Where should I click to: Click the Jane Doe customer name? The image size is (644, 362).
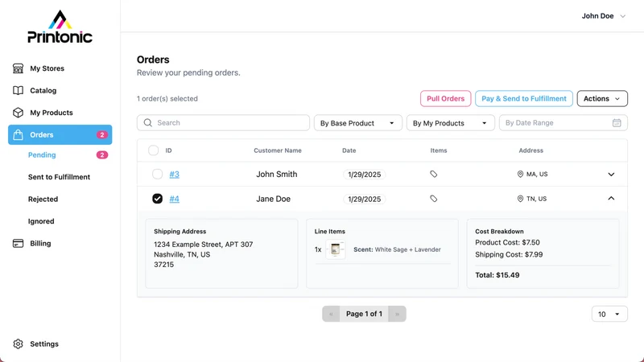[x=273, y=199]
